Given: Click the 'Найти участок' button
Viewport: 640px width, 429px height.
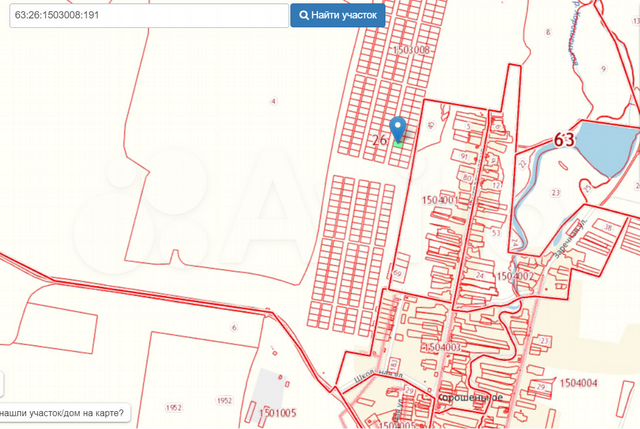Looking at the screenshot, I should 338,16.
